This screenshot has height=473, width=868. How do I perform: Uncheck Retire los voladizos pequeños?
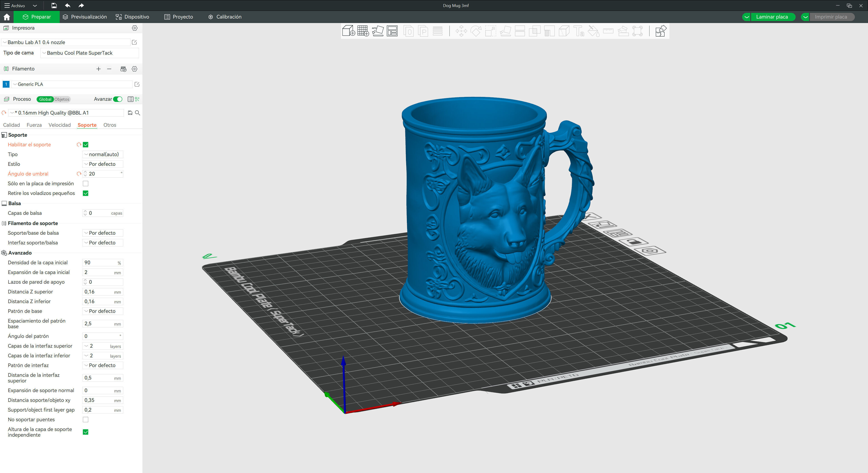86,193
